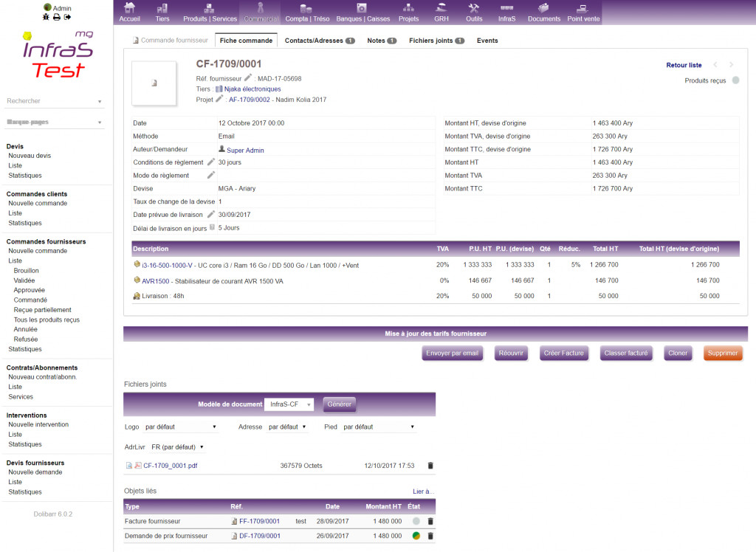Click the print icon under Admin

[56, 17]
